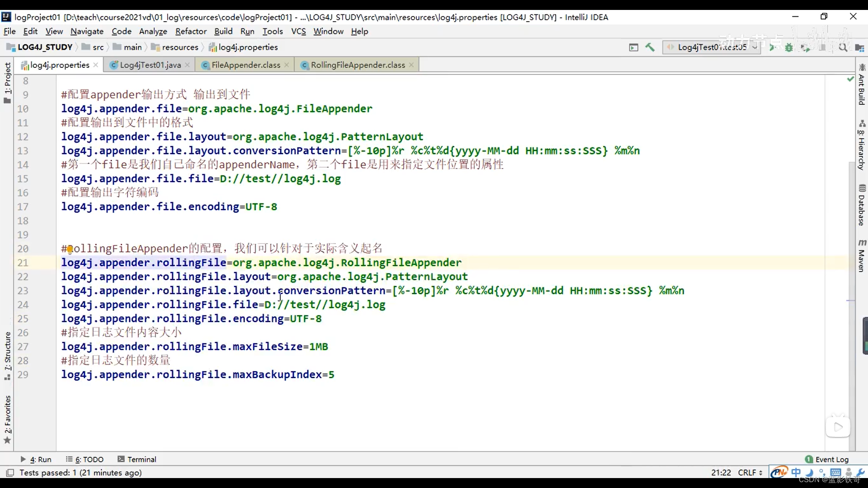
Task: Click in the rollingFile.encoding=UTF-8 line
Action: point(191,319)
